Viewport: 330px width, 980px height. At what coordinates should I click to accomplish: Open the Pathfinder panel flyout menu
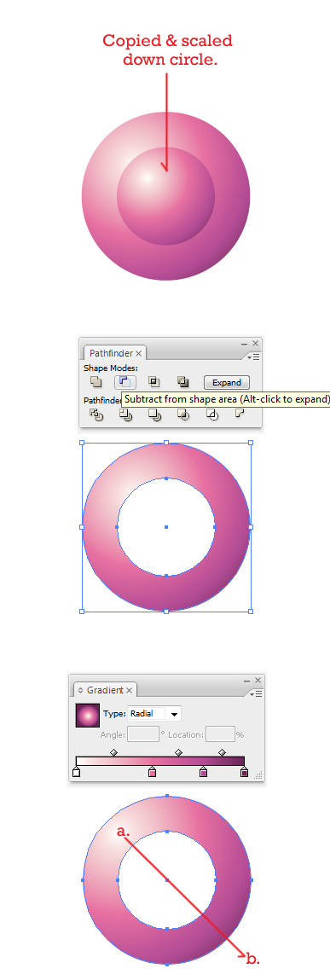pyautogui.click(x=252, y=357)
